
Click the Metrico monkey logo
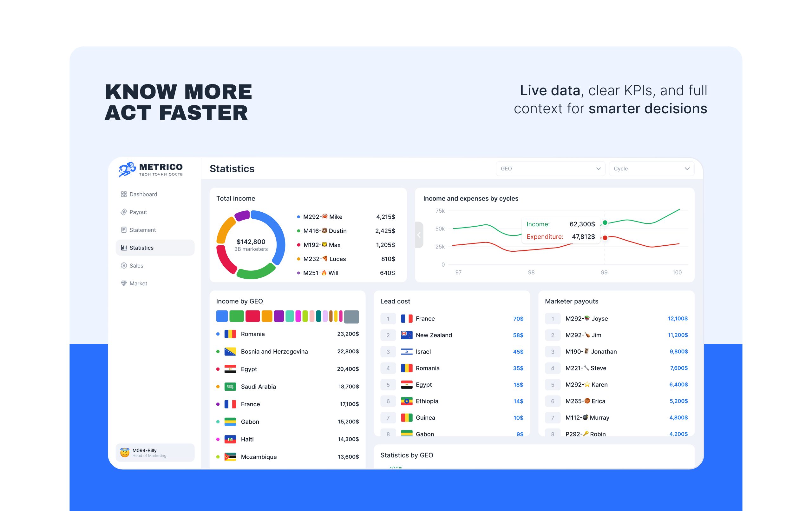tap(127, 169)
